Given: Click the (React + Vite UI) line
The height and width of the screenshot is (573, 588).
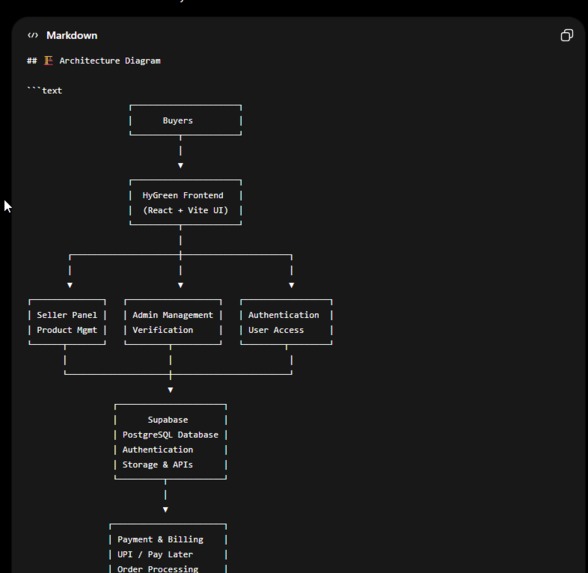Looking at the screenshot, I should click(x=185, y=210).
